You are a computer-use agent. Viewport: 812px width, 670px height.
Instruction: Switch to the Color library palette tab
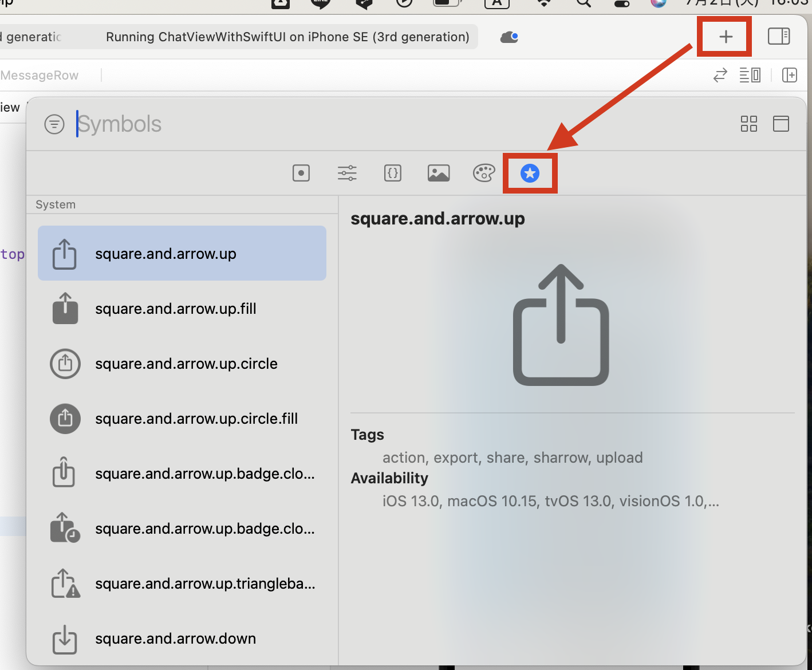(x=484, y=173)
